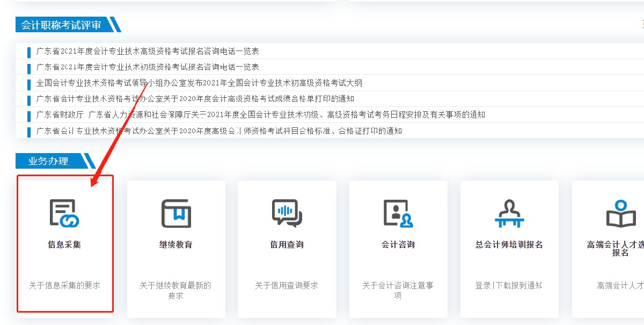Click the 关于信息采集的要求 description text

pyautogui.click(x=64, y=285)
